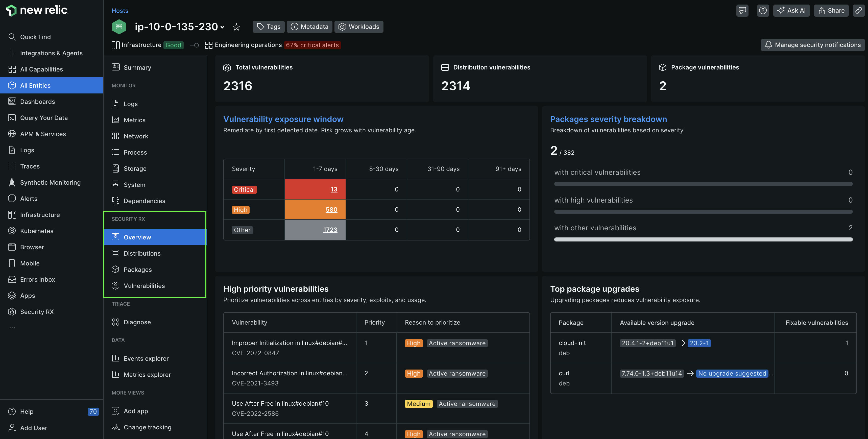The height and width of the screenshot is (439, 868).
Task: Open Query Your Data
Action: click(52, 118)
